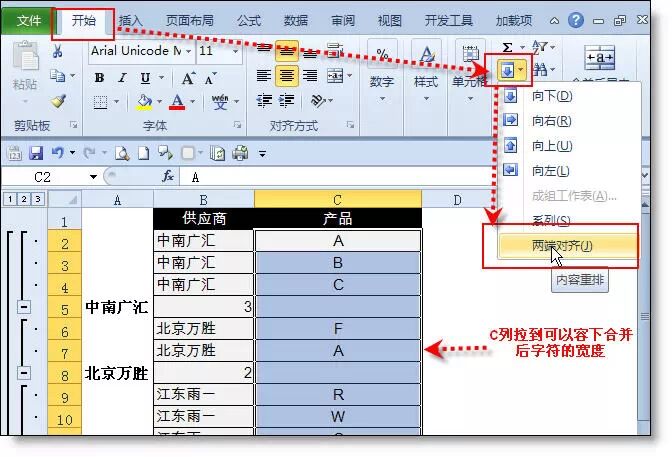
Task: Click the Find binoculars icon
Action: point(540,69)
